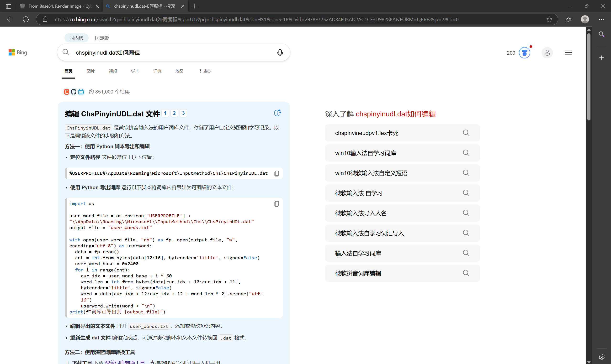
Task: Switch to the 图片 search tab
Action: click(x=90, y=71)
